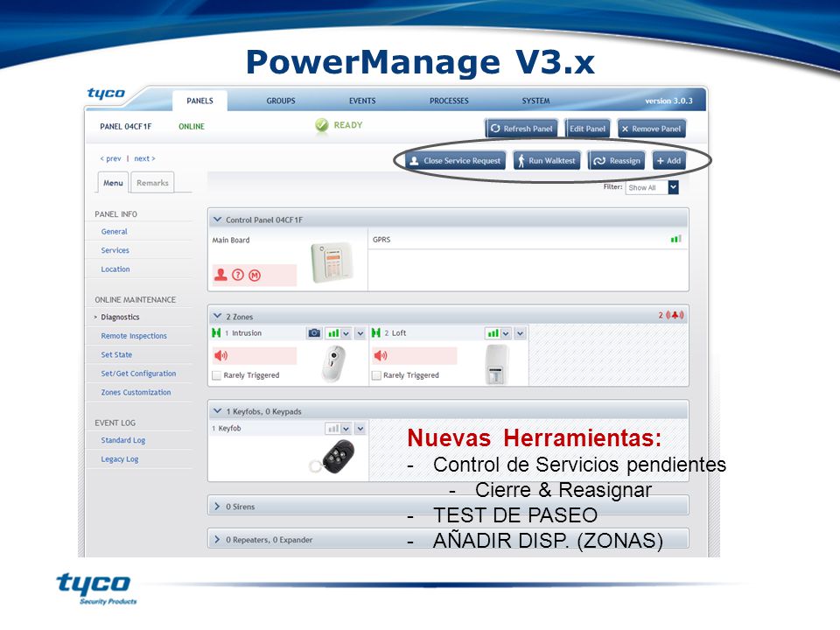This screenshot has width=840, height=630.
Task: Open the Loft zone options dropdown arrow
Action: pos(520,333)
